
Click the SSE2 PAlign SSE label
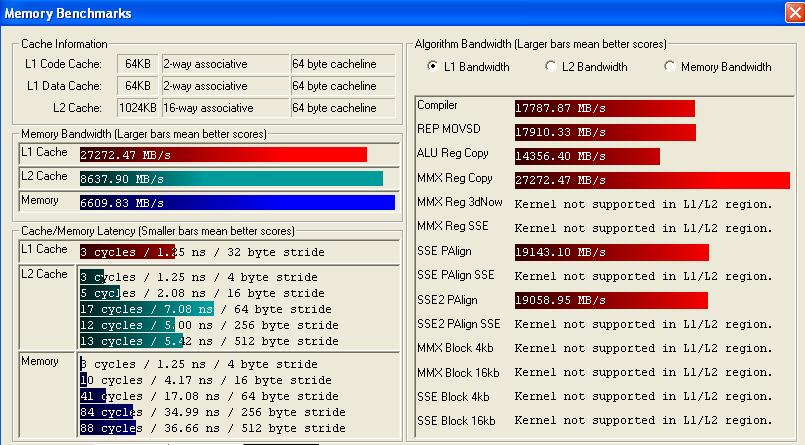click(458, 324)
